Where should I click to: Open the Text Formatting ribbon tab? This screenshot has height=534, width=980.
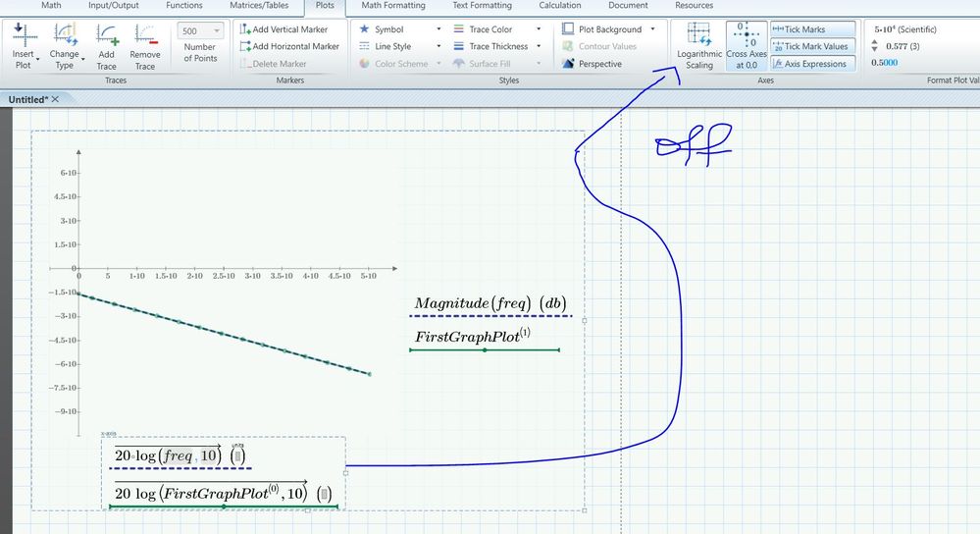click(x=482, y=6)
